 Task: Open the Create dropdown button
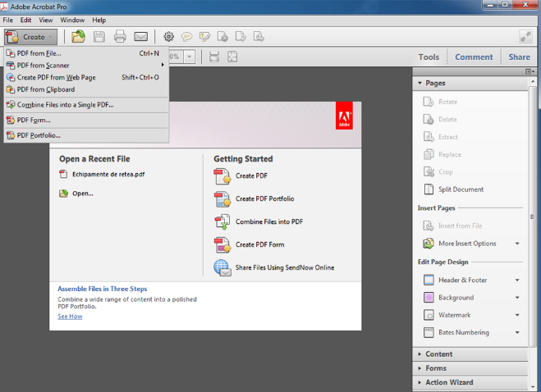[30, 37]
